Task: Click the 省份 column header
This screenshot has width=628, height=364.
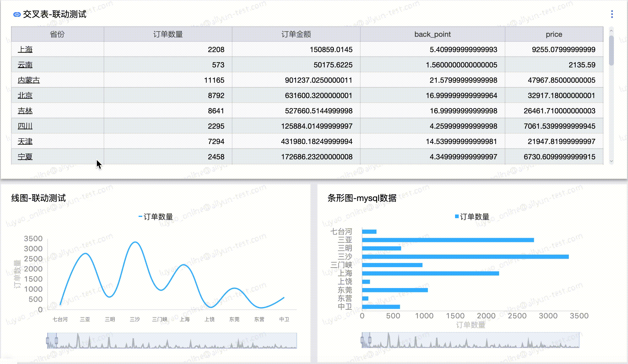Action: [x=57, y=34]
